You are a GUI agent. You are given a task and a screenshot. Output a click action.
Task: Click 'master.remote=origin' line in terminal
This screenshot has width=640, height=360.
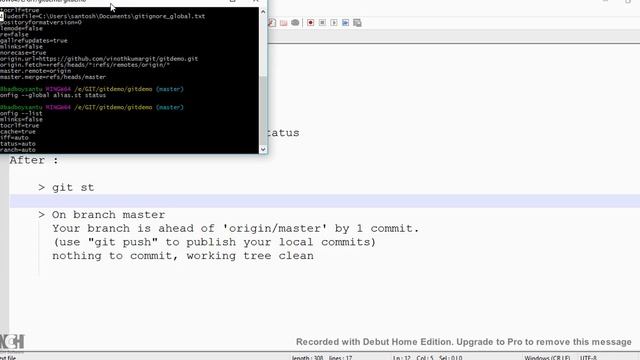click(36, 71)
